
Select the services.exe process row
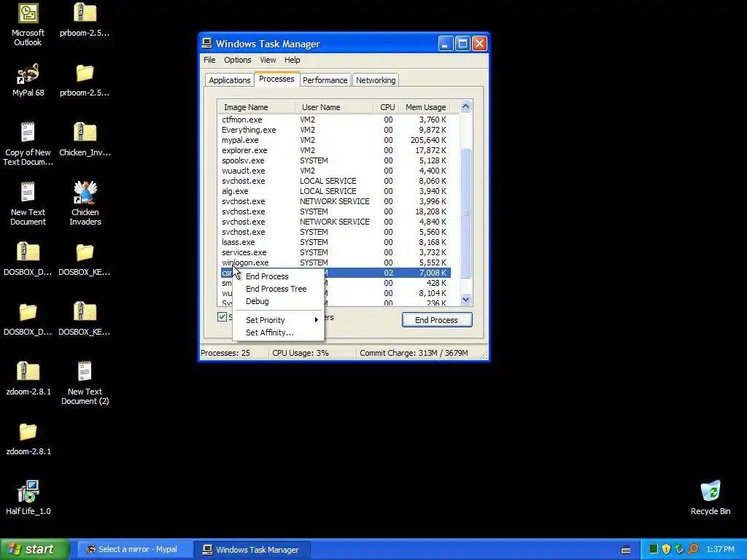336,252
